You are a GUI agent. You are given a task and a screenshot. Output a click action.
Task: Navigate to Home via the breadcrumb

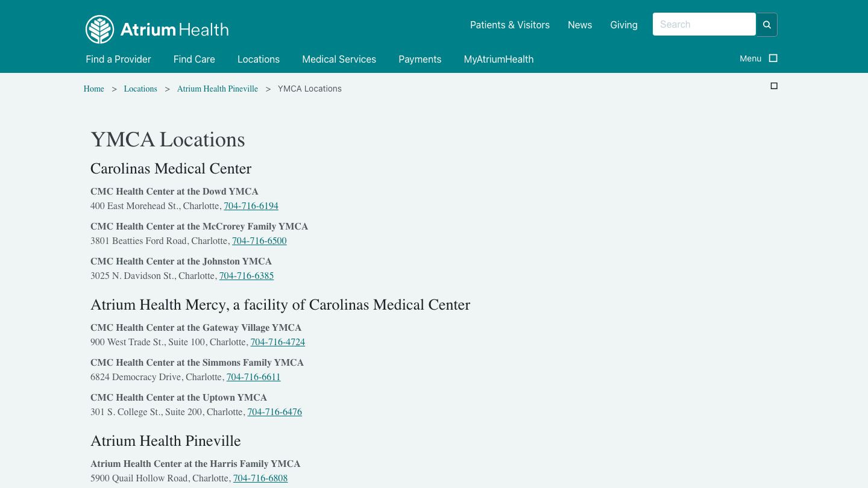coord(93,89)
